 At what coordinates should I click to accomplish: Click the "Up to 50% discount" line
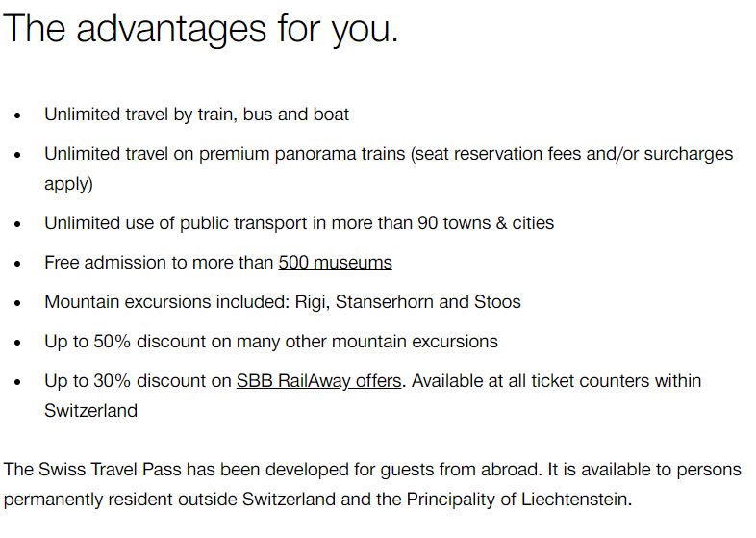270,342
